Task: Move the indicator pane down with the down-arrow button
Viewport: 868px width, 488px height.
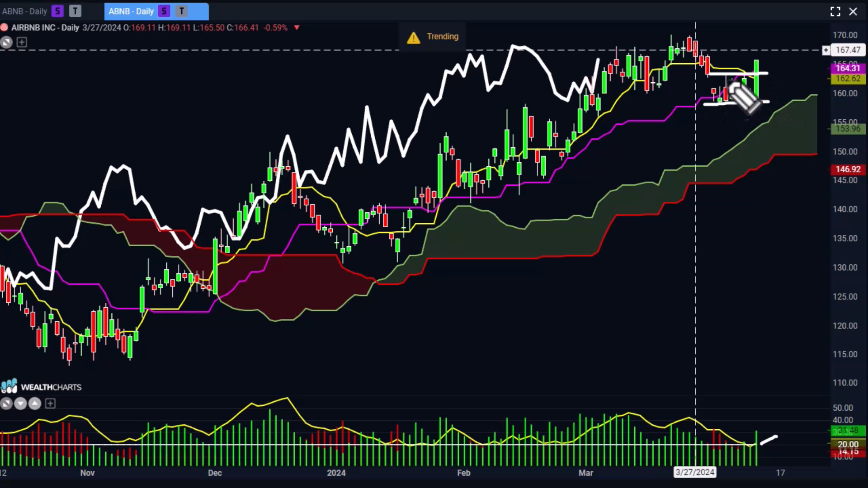Action: (20, 404)
